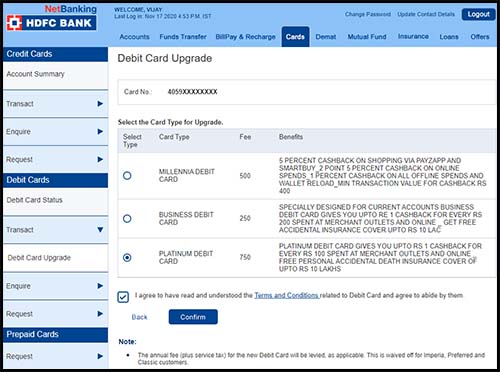Viewport: 500px width, 372px height.
Task: Open the Terms and Conditions link
Action: click(x=286, y=295)
